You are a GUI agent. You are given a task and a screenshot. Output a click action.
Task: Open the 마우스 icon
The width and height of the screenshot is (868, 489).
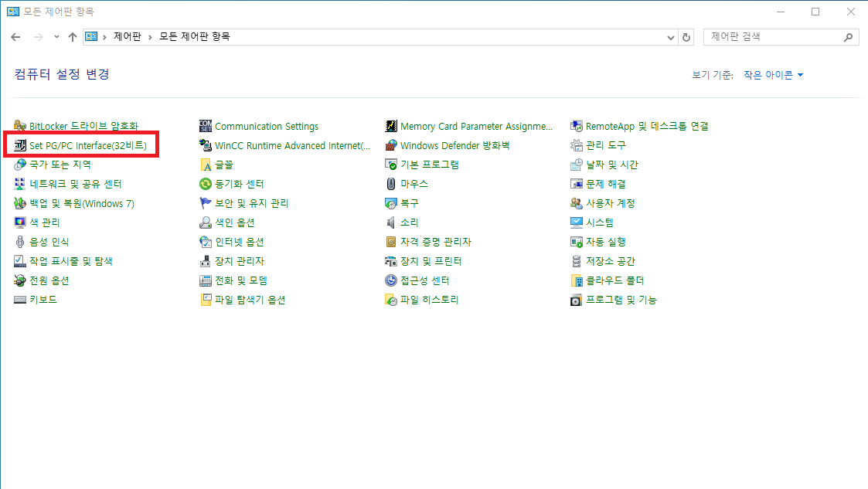[391, 184]
